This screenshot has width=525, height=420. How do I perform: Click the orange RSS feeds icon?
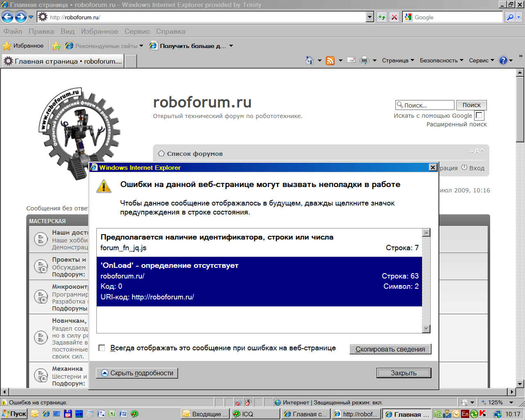(x=330, y=61)
